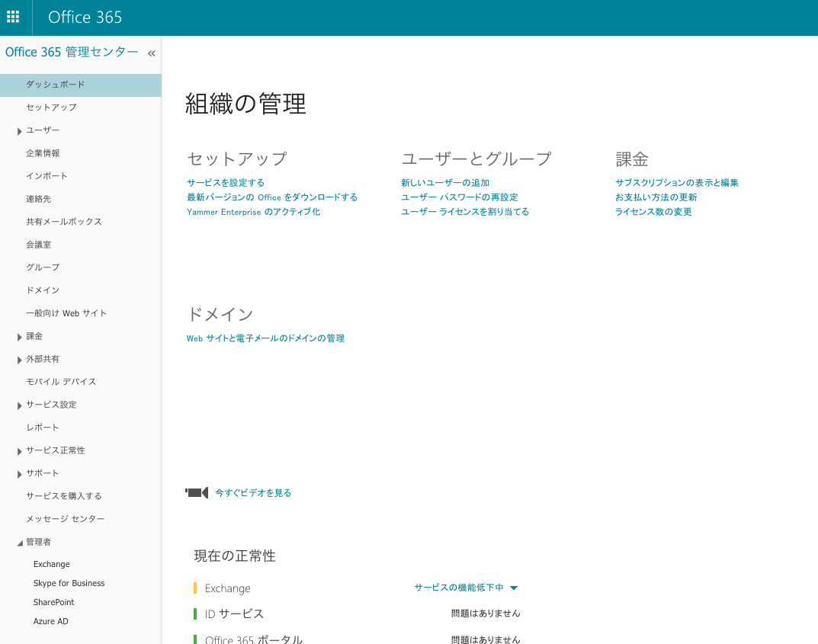Screen dimensions: 818x644
Task: Click ユーザー パスワードの再設定 link
Action: [460, 197]
